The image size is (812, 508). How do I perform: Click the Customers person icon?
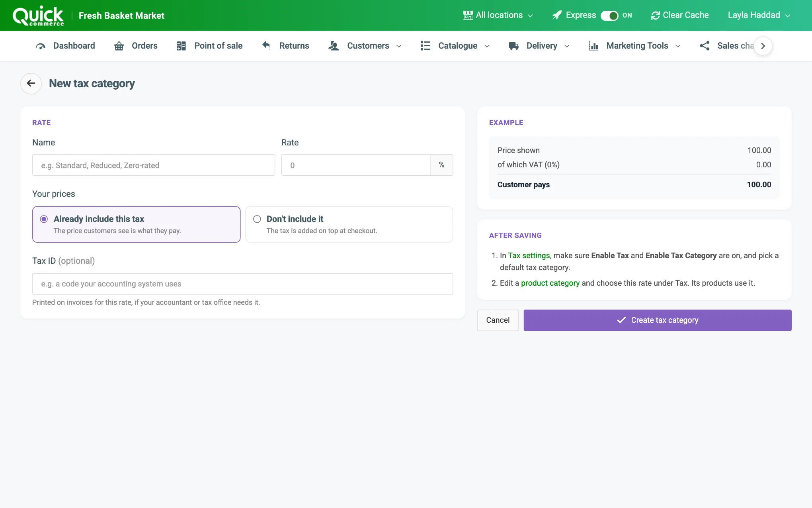[x=334, y=46]
